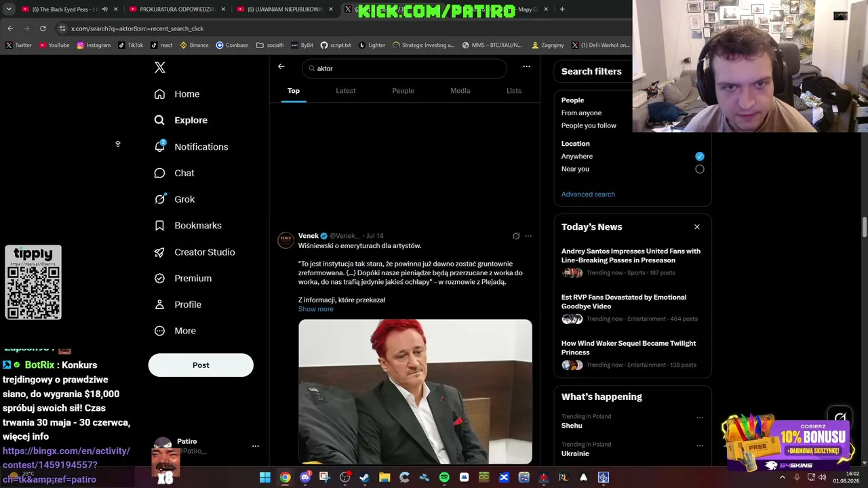The image size is (868, 488).
Task: Go to Home in X sidebar
Action: [177, 94]
